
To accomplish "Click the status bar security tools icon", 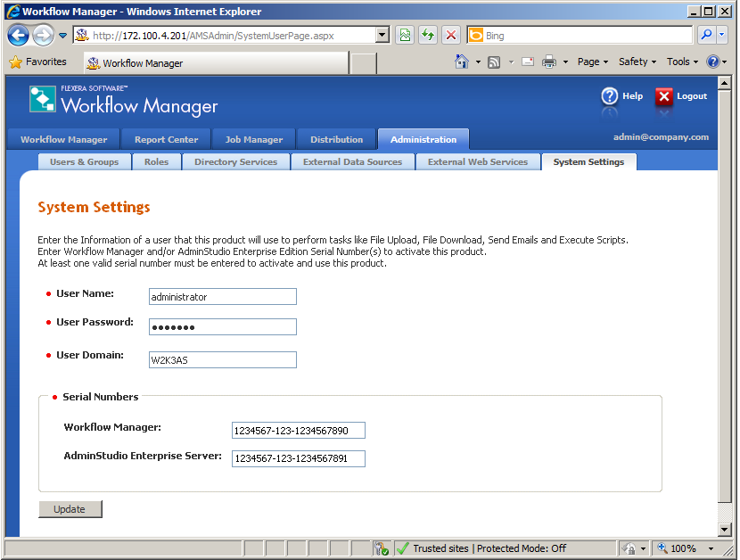I will (382, 548).
